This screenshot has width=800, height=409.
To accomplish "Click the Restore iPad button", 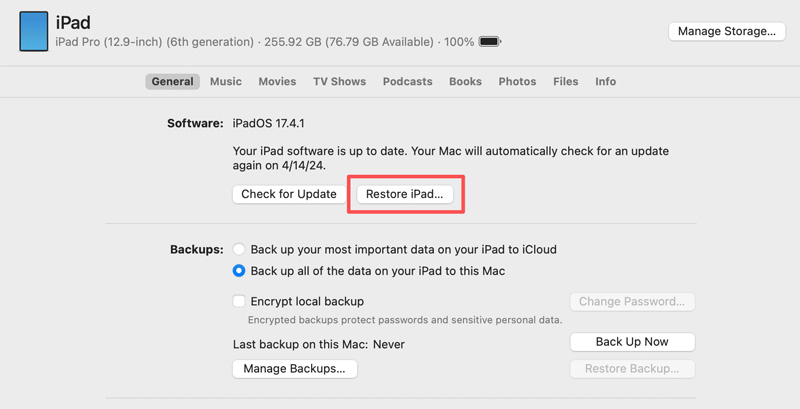I will pos(405,194).
